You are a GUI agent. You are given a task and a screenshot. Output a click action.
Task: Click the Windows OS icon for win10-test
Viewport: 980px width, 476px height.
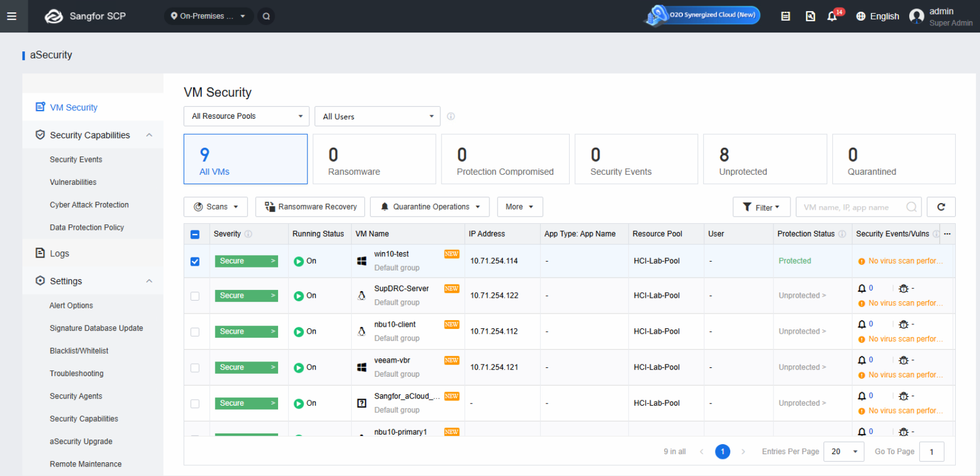click(362, 261)
